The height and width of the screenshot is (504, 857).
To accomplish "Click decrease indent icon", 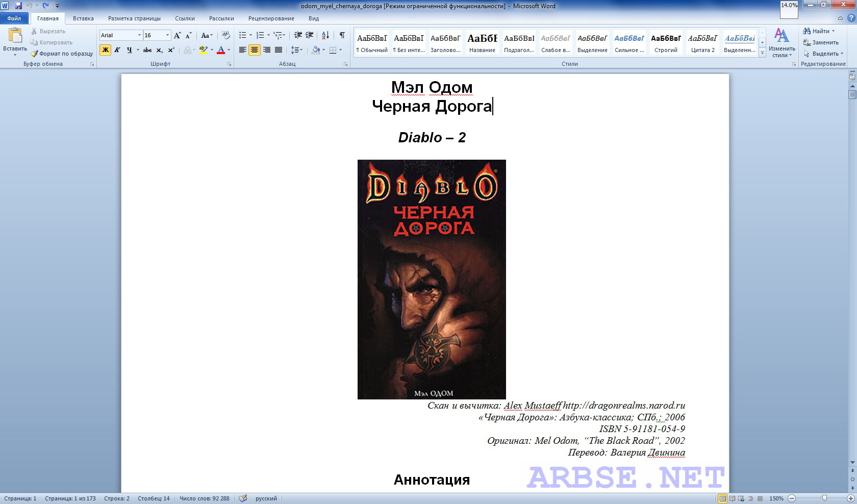I will tap(298, 35).
